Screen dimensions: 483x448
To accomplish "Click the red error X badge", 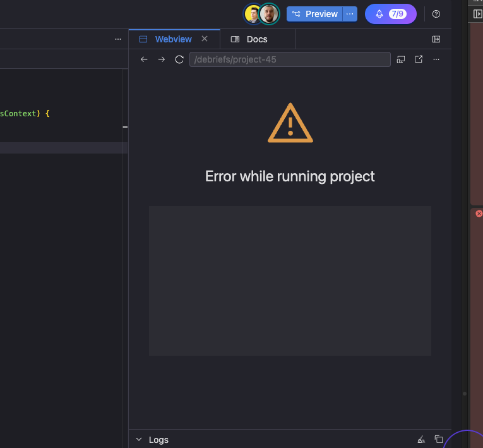I will [479, 214].
